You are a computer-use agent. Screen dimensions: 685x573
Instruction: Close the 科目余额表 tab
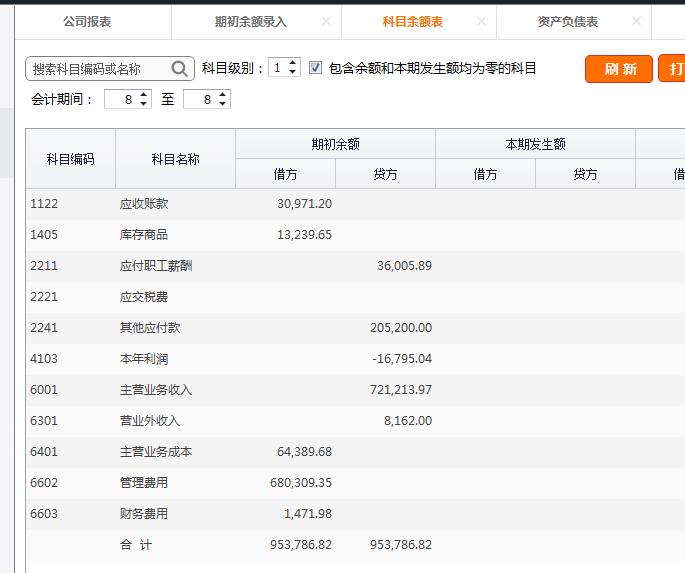(x=482, y=21)
